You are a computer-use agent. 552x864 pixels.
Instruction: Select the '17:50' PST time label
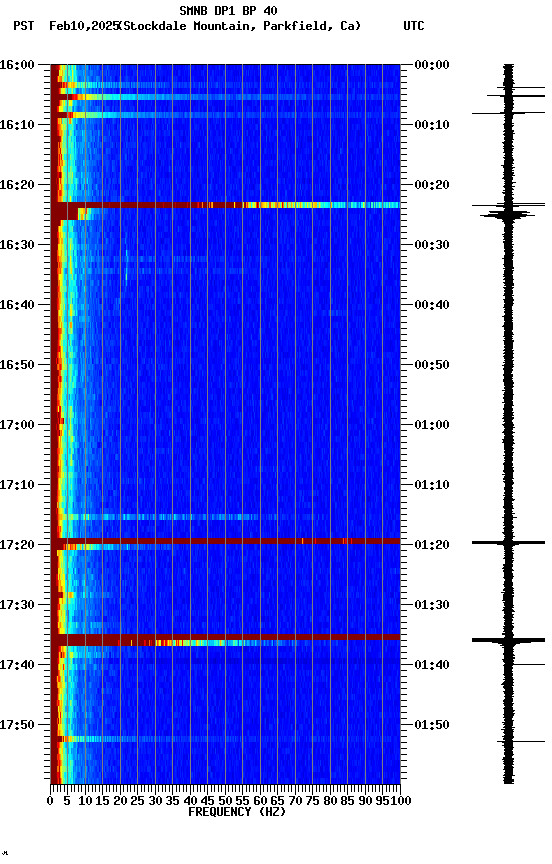(x=17, y=725)
